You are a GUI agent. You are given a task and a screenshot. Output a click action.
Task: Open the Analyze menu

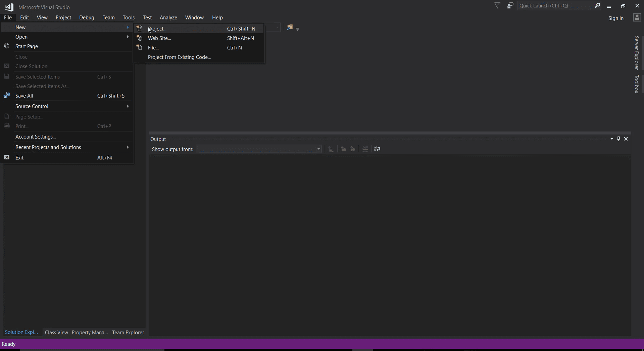pos(168,17)
